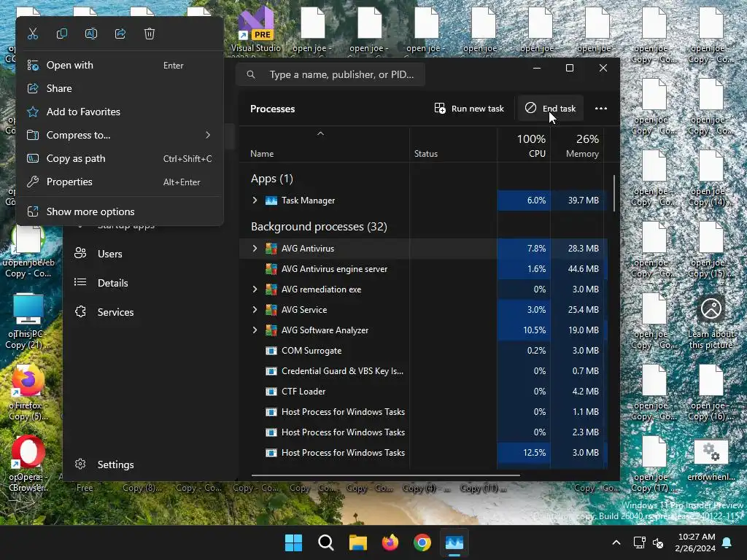Click Run new task button
The image size is (747, 560).
click(x=469, y=109)
